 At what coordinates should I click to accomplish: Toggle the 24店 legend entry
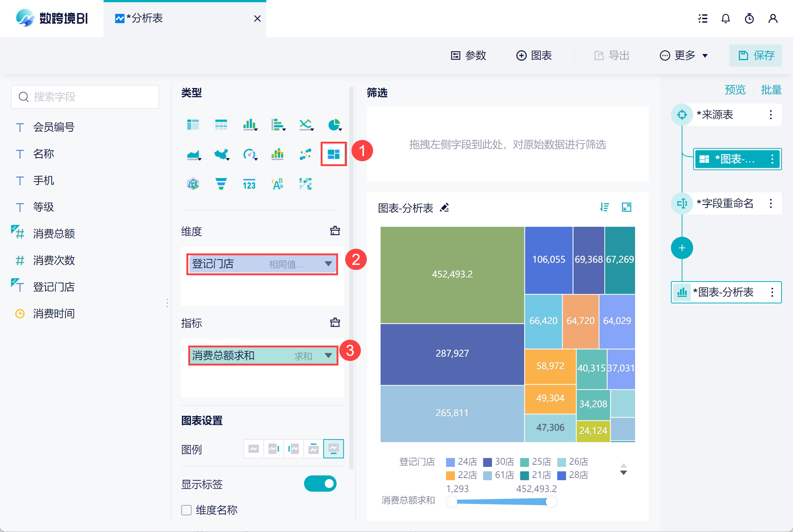[x=462, y=462]
